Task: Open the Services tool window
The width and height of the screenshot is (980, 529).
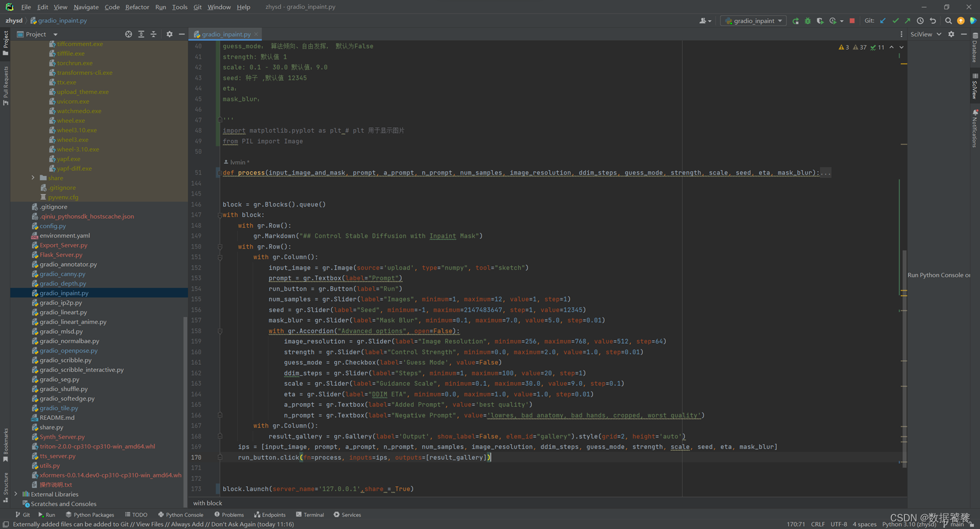Action: 348,515
